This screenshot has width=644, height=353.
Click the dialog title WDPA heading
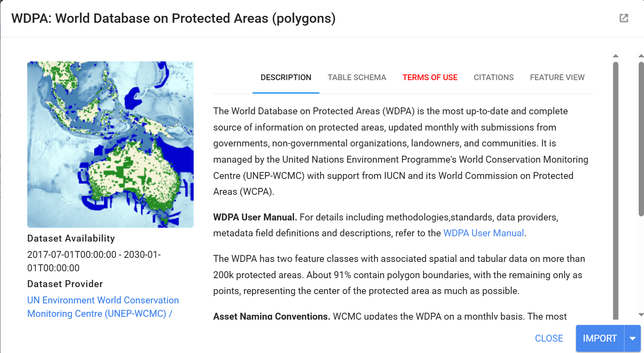(173, 18)
